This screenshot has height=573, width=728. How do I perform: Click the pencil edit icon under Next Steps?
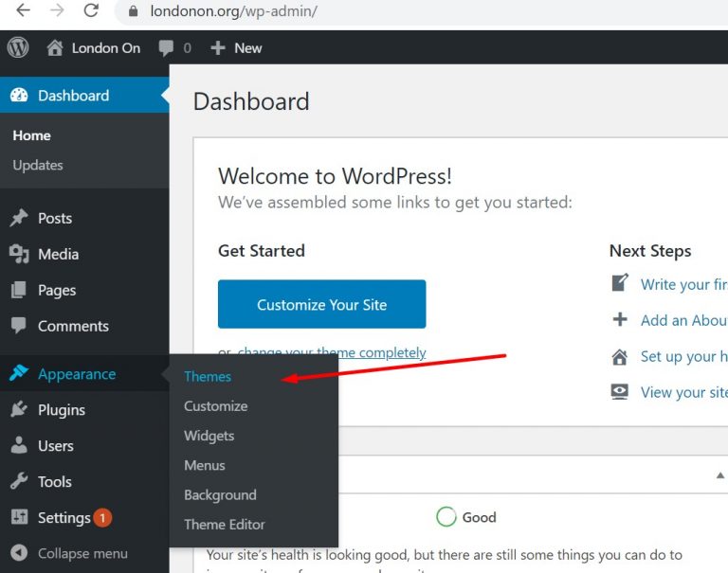tap(620, 282)
